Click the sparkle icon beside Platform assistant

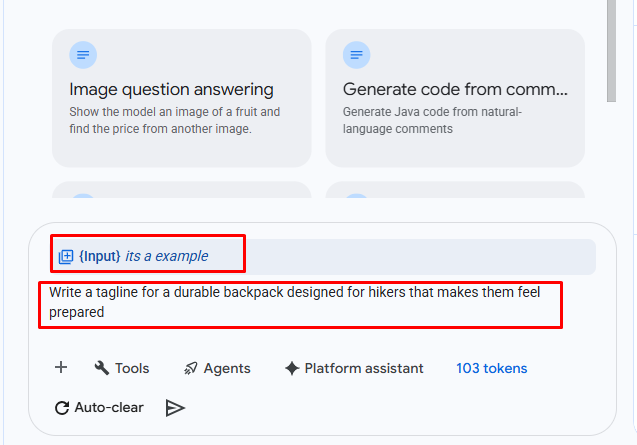pyautogui.click(x=292, y=368)
